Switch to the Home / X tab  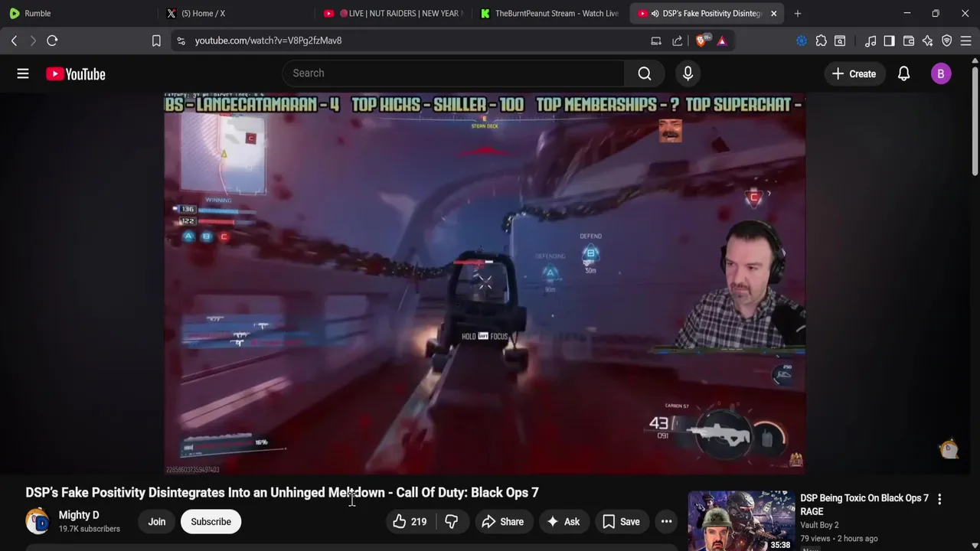tap(237, 13)
